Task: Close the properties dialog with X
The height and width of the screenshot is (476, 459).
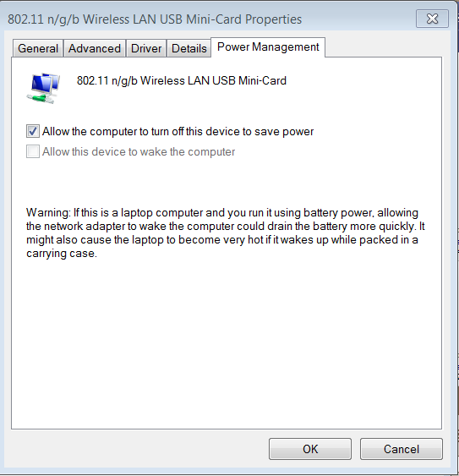Action: 432,19
